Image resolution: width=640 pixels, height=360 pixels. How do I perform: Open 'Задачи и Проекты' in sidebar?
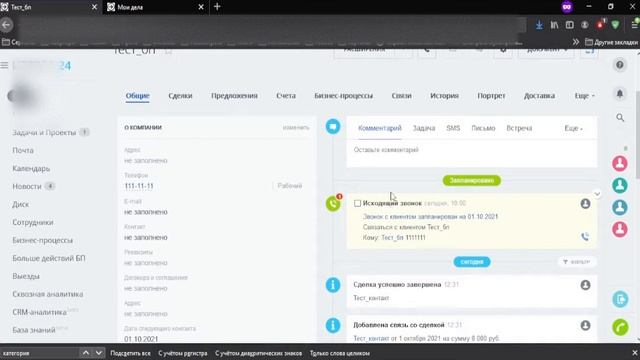tap(44, 133)
